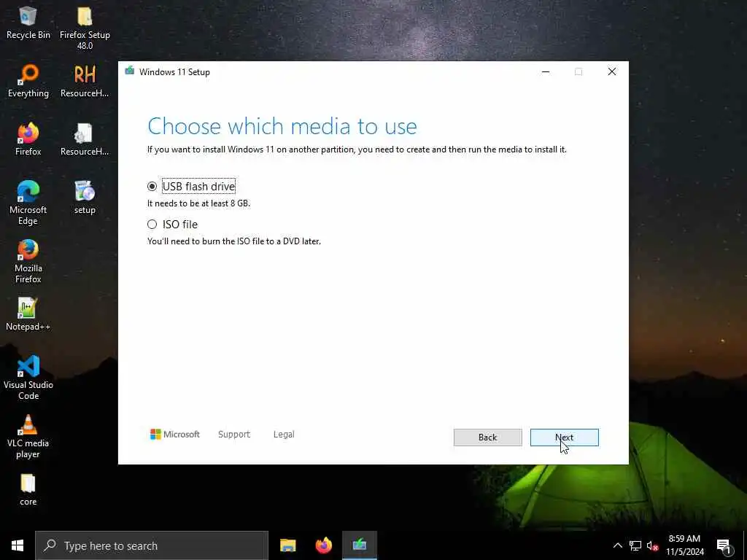The width and height of the screenshot is (747, 560).
Task: Minimize the Windows 11 Setup window
Action: point(546,72)
